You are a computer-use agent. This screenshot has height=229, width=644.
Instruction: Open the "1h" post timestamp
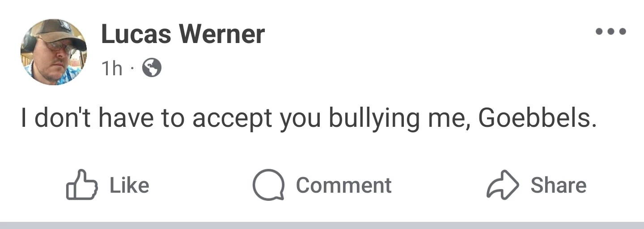112,69
